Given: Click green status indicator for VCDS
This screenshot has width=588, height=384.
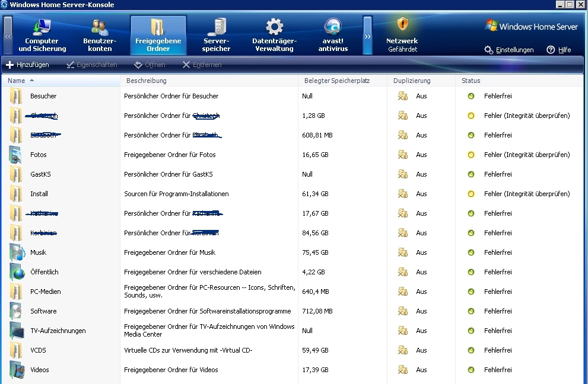Looking at the screenshot, I should [x=471, y=350].
